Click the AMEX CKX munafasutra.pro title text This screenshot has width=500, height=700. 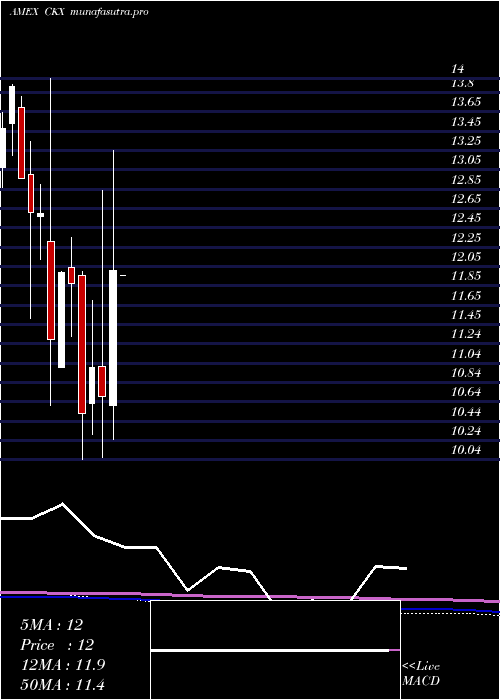click(79, 12)
